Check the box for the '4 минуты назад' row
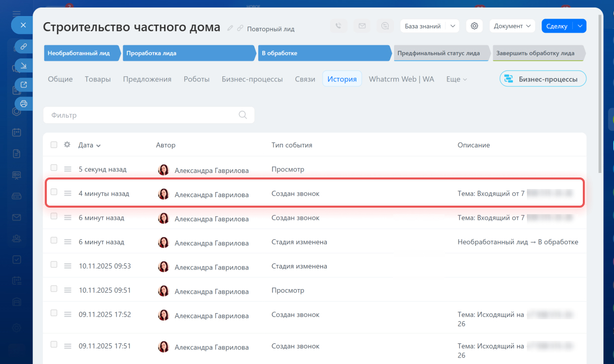Viewport: 614px width, 364px height. (x=54, y=192)
